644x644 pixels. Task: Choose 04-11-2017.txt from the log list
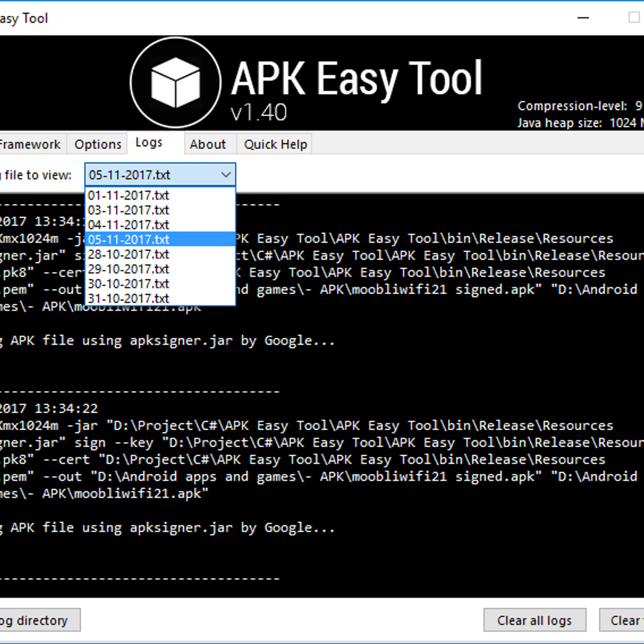160,225
